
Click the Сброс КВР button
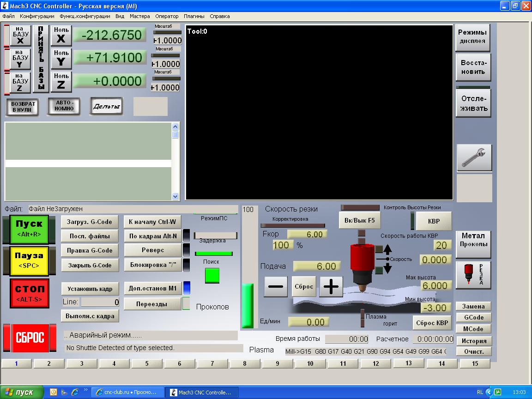[x=432, y=323]
